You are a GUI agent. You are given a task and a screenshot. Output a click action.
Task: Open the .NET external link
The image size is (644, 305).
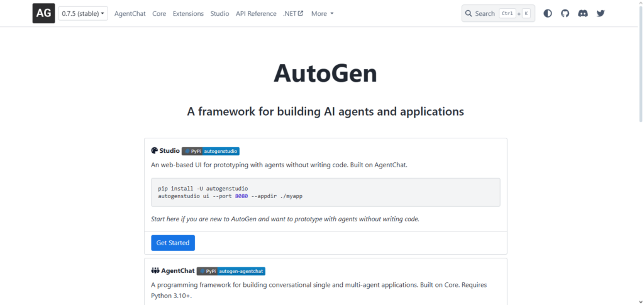coord(293,14)
